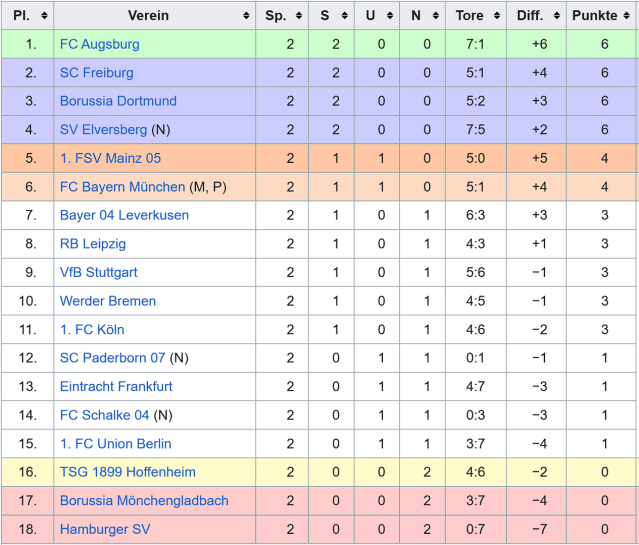Sort table by Pl. column arrows
639x545 pixels.
pyautogui.click(x=44, y=15)
